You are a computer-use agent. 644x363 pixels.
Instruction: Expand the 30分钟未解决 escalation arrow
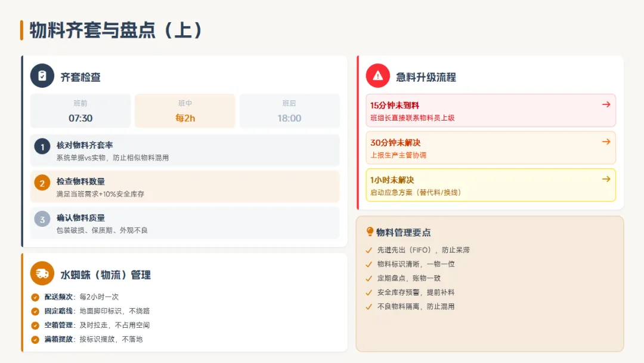(x=606, y=142)
